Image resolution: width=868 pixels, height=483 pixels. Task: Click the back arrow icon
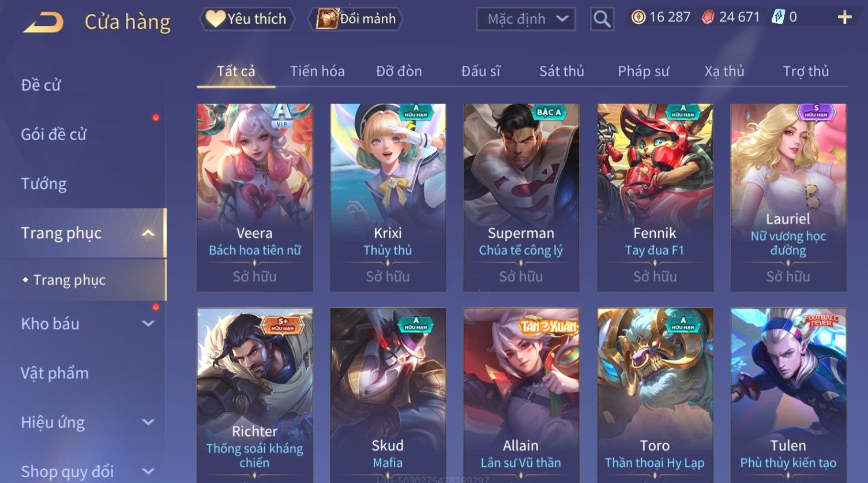click(x=43, y=22)
